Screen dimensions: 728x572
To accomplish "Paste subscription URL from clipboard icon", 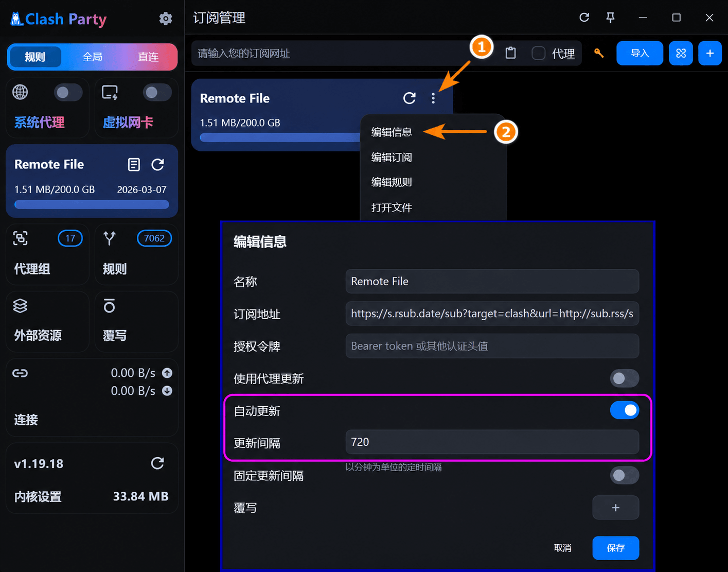I will click(510, 53).
